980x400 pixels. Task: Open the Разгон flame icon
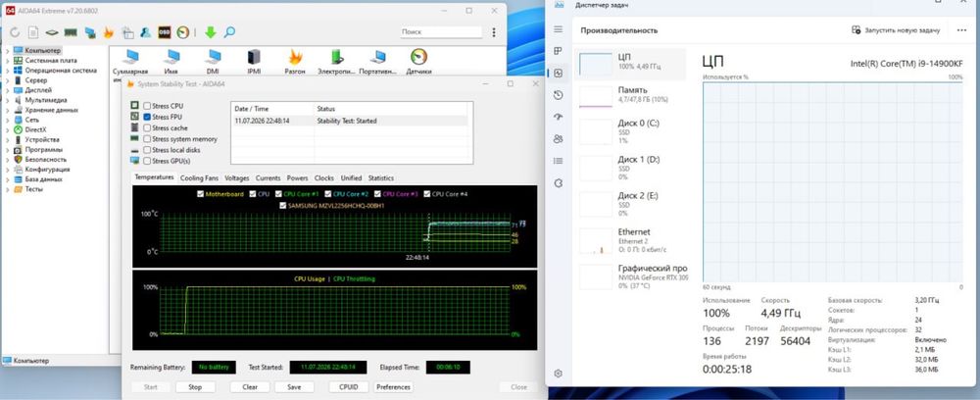(x=295, y=63)
